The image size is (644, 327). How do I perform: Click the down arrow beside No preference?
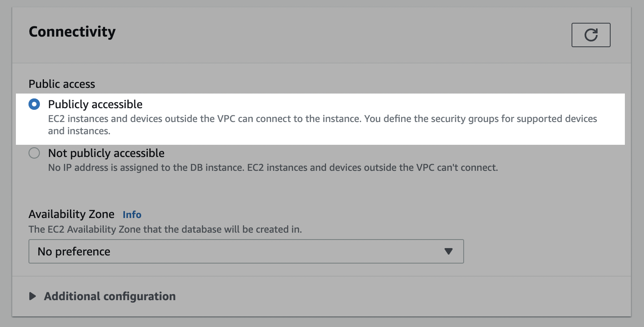[449, 251]
